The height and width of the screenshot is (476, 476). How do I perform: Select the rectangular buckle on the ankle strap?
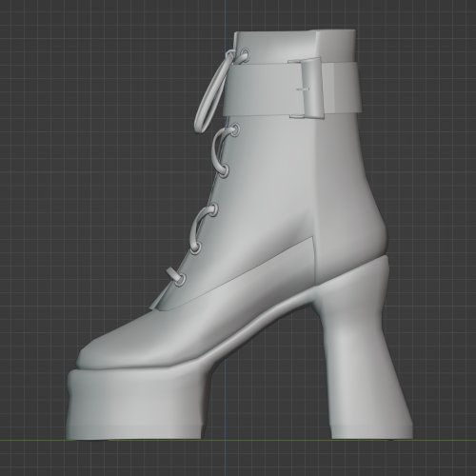[x=307, y=89]
